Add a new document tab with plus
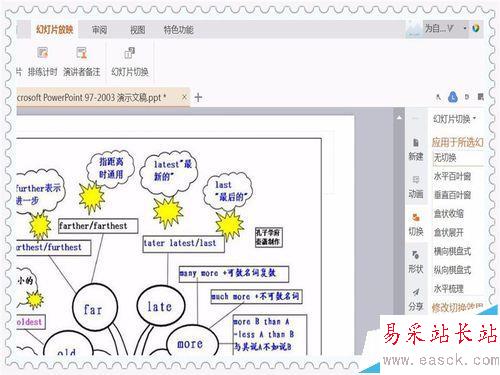The width and height of the screenshot is (500, 375). click(x=198, y=97)
